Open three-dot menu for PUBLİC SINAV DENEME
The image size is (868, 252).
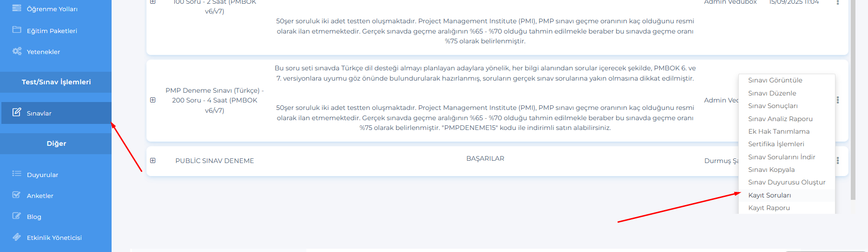pos(838,161)
